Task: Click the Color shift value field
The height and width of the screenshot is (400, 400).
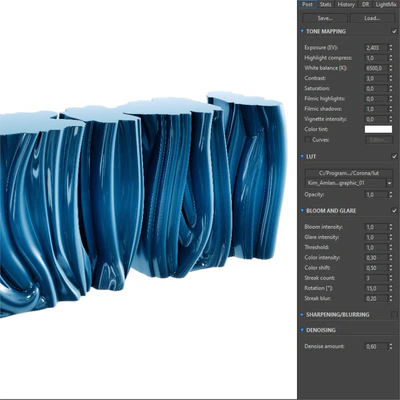Action: point(376,268)
